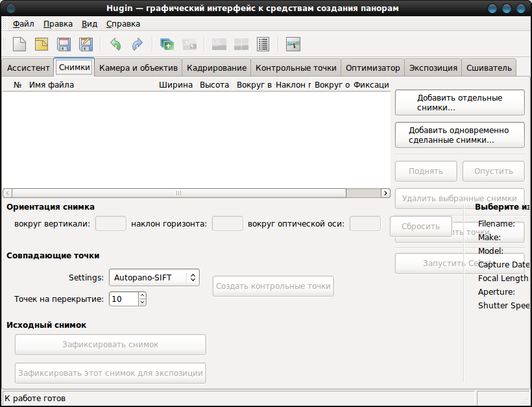Click the image list horizontal scrollbar thumb
This screenshot has height=407, width=532.
tap(179, 193)
